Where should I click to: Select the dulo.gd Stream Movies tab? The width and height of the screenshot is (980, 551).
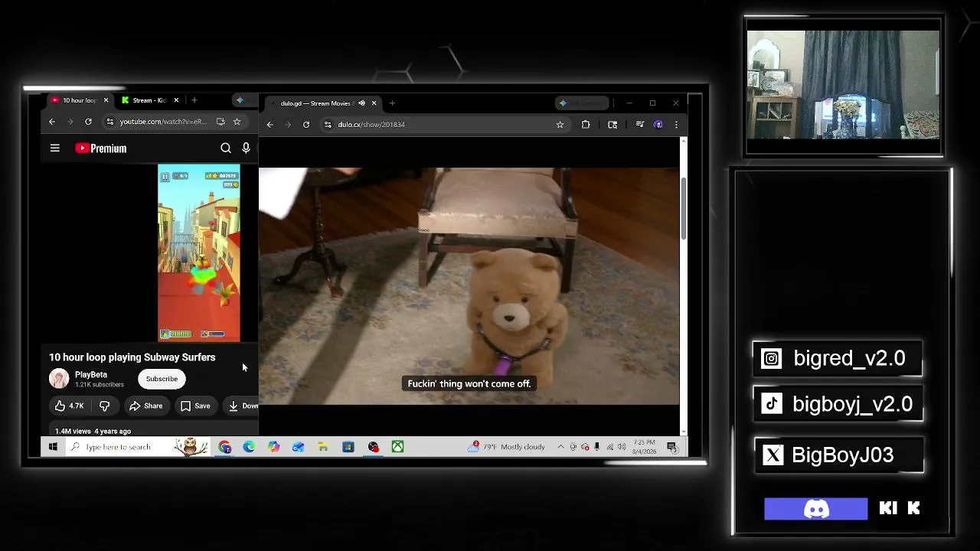click(x=322, y=103)
